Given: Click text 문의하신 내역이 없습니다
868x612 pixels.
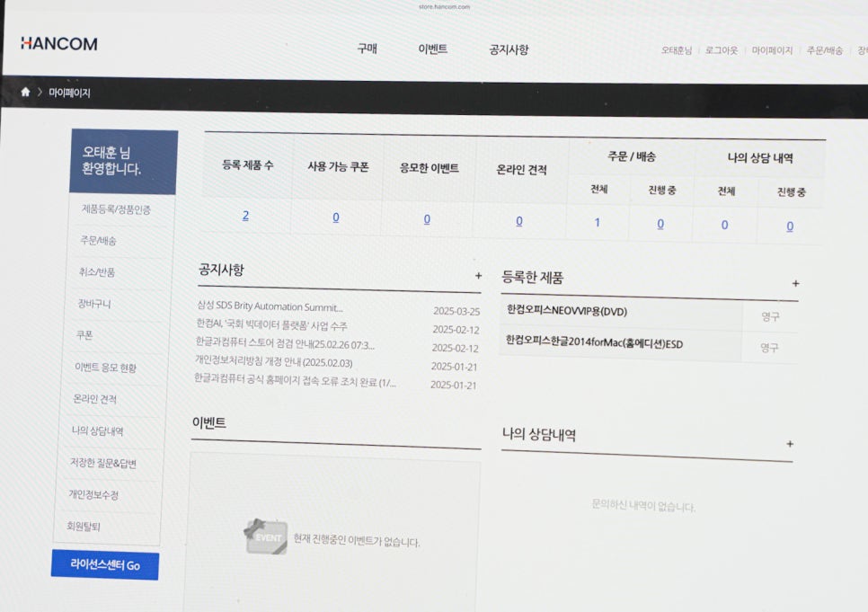Looking at the screenshot, I should [x=643, y=505].
